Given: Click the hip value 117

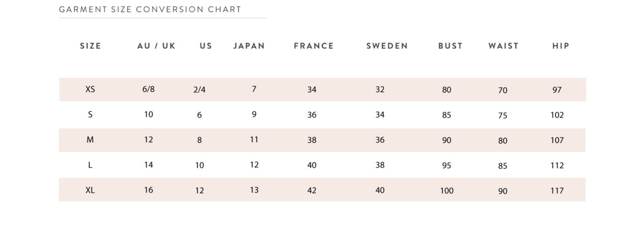Looking at the screenshot, I should pyautogui.click(x=557, y=191).
